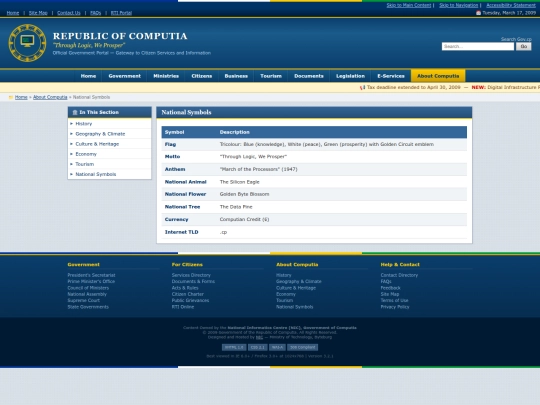Open the Legislation navigation tab
Image resolution: width=540 pixels, height=405 pixels.
tap(350, 76)
